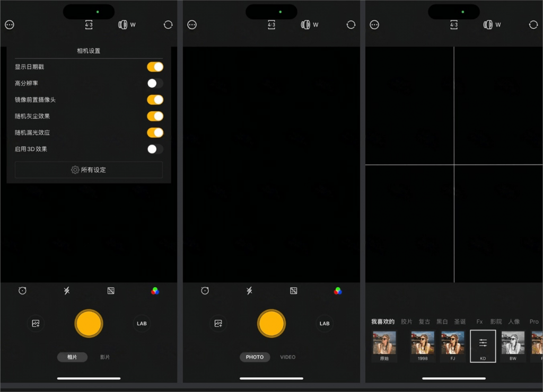Enable the 高分辨率 switch
The width and height of the screenshot is (543, 392).
[155, 83]
